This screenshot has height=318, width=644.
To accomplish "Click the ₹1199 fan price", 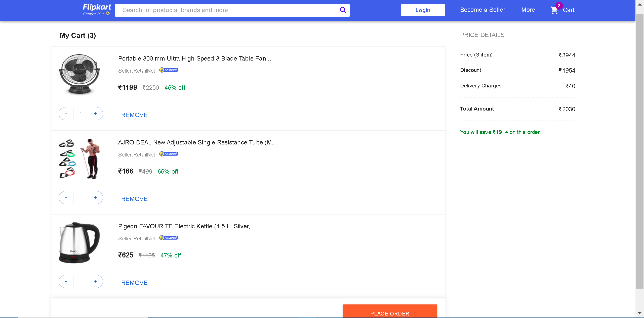I will (x=128, y=87).
